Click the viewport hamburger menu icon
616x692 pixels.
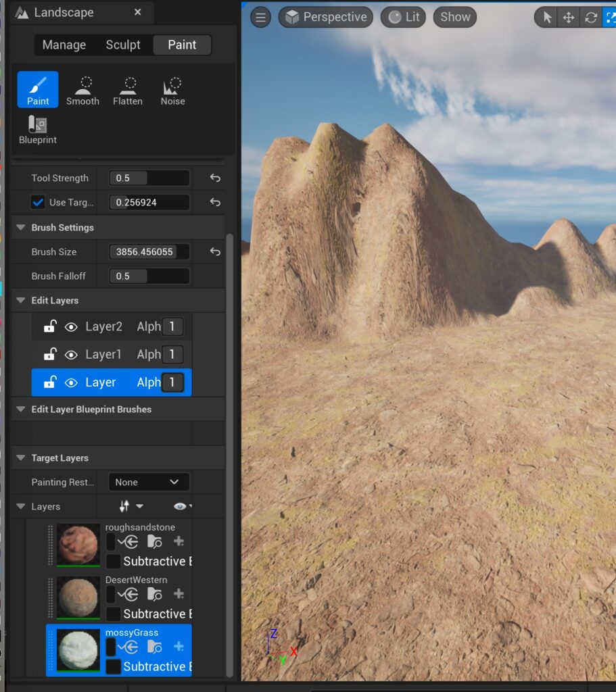(260, 18)
